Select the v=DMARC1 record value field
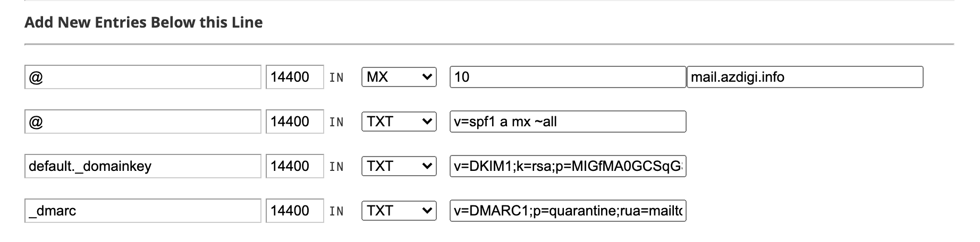The height and width of the screenshot is (242, 980). tap(568, 211)
